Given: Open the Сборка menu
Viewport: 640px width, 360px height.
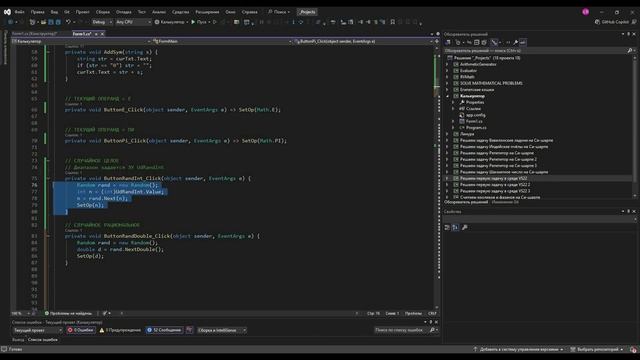Looking at the screenshot, I should click(x=102, y=12).
